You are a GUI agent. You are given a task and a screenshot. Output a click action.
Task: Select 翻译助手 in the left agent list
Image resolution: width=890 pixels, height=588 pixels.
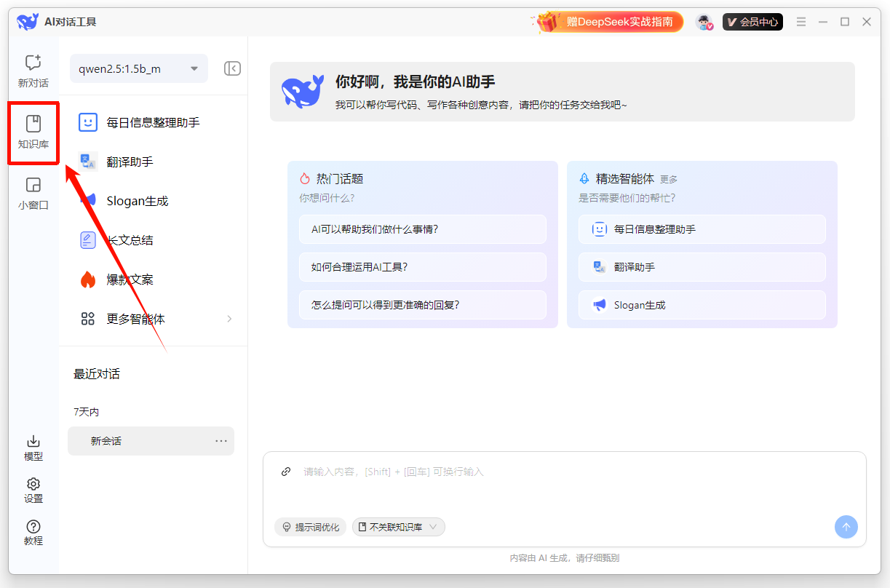(130, 162)
